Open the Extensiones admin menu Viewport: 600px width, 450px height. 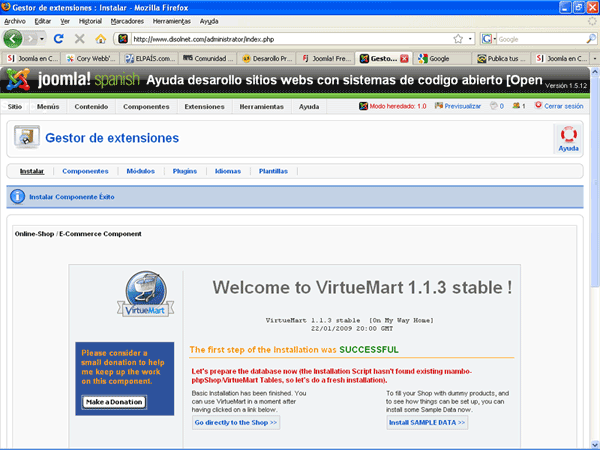(x=204, y=106)
